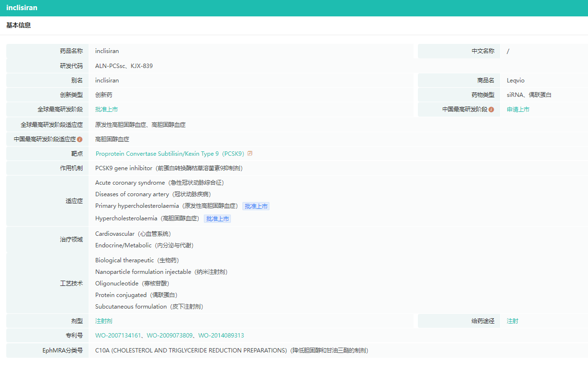This screenshot has width=588, height=365.
Task: Select the 基本信息 section heading
Action: pos(19,26)
